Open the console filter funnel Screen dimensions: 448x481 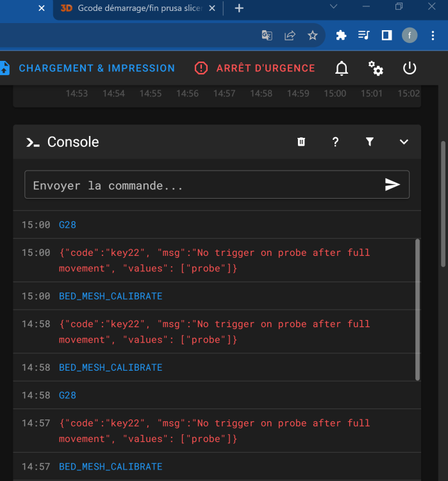(x=370, y=142)
